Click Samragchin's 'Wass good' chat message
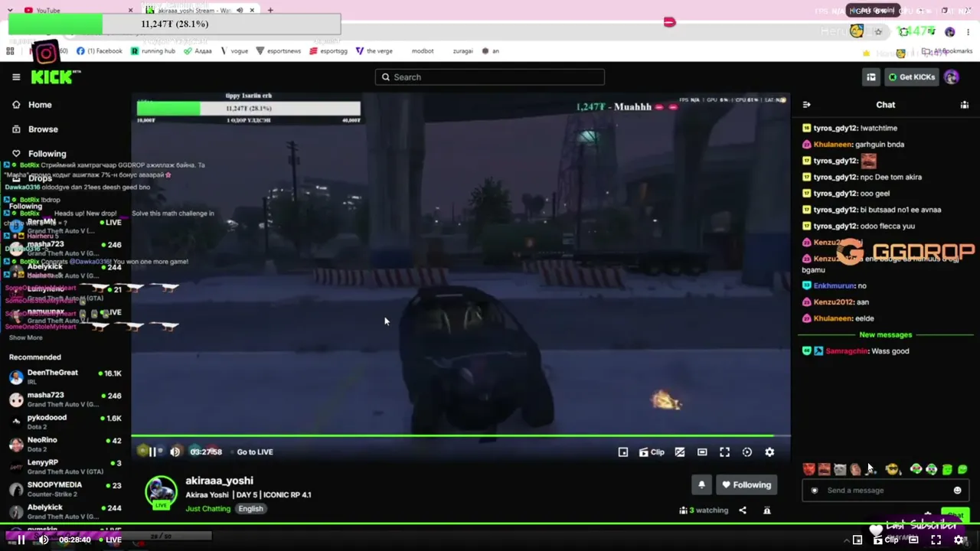Image resolution: width=980 pixels, height=551 pixels. pos(855,351)
